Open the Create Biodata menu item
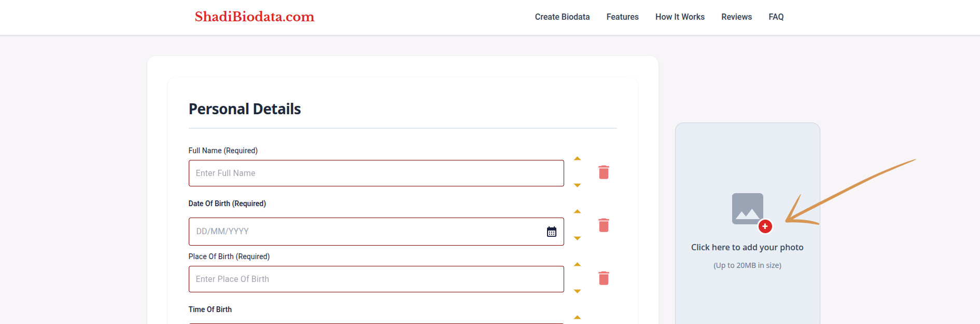980x324 pixels. coord(562,17)
